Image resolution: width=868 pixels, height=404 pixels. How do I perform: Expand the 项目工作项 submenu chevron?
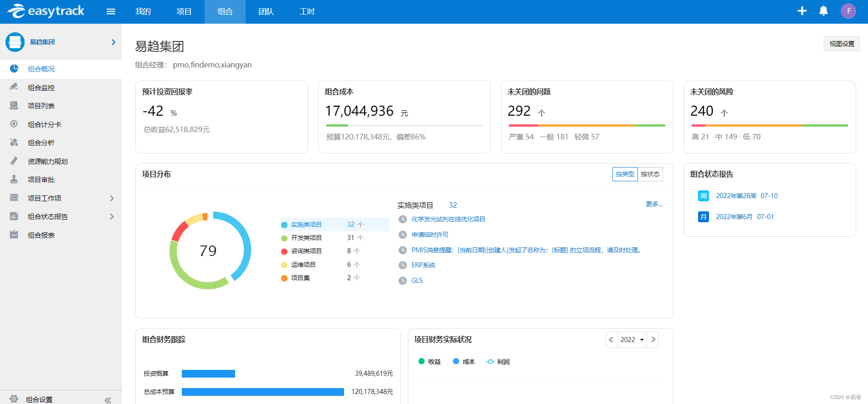(x=112, y=198)
